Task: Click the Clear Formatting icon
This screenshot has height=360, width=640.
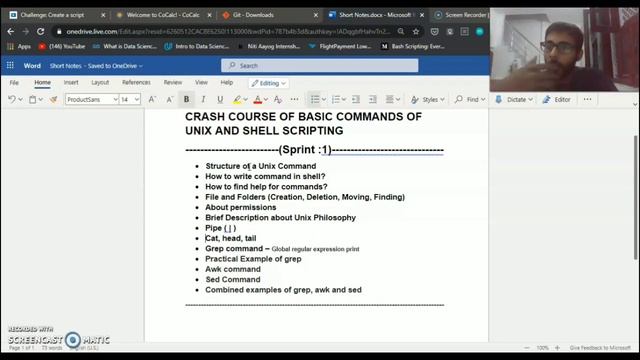Action: pyautogui.click(x=278, y=99)
